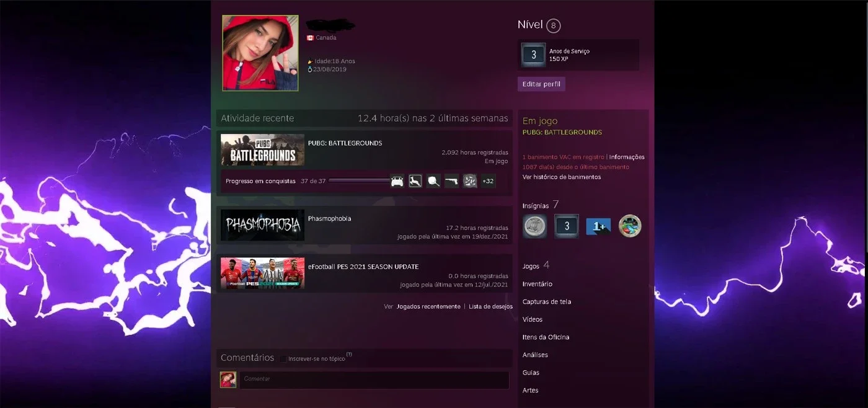Open the Informações link about VAC ban

627,157
